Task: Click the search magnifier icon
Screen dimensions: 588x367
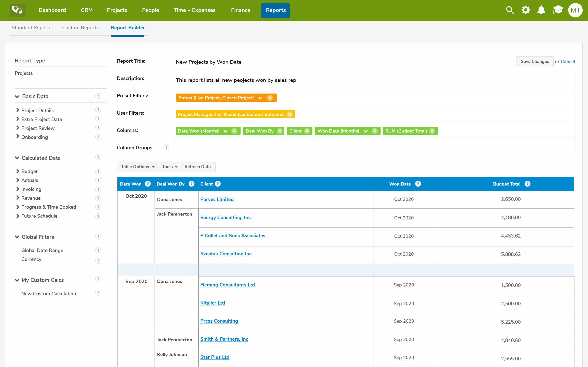Action: [x=510, y=10]
